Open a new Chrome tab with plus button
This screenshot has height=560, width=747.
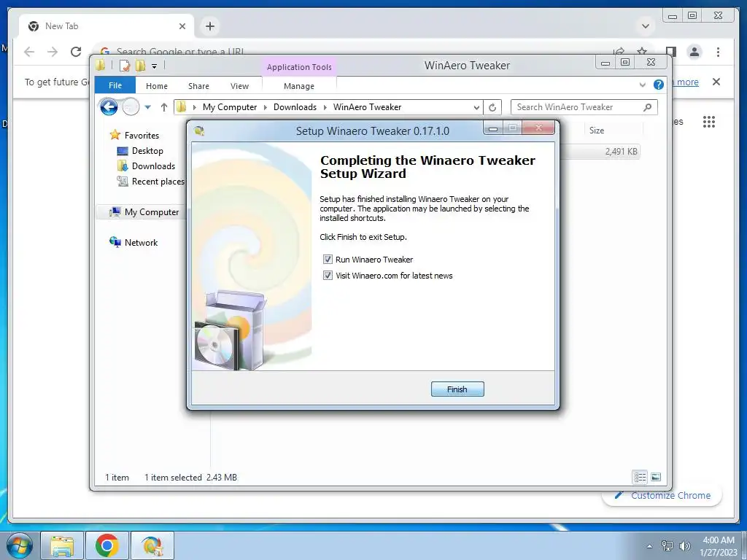210,26
